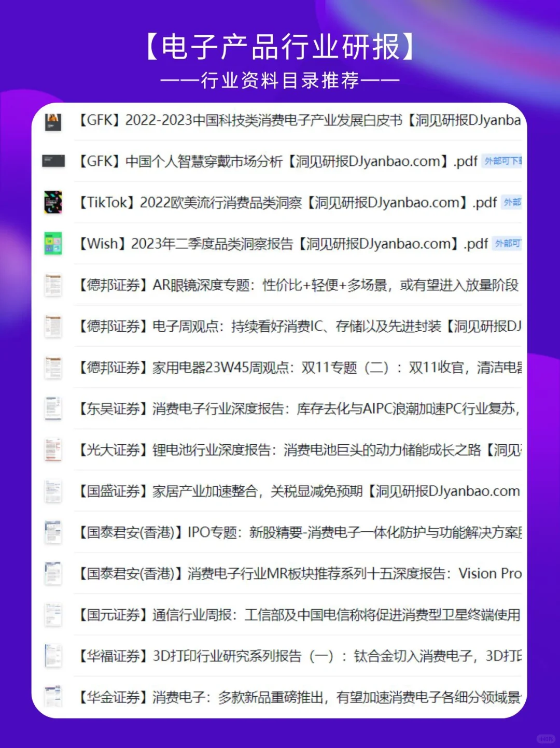
Task: Select 【国盛证券】家居产业加速整合 file name
Action: (298, 491)
